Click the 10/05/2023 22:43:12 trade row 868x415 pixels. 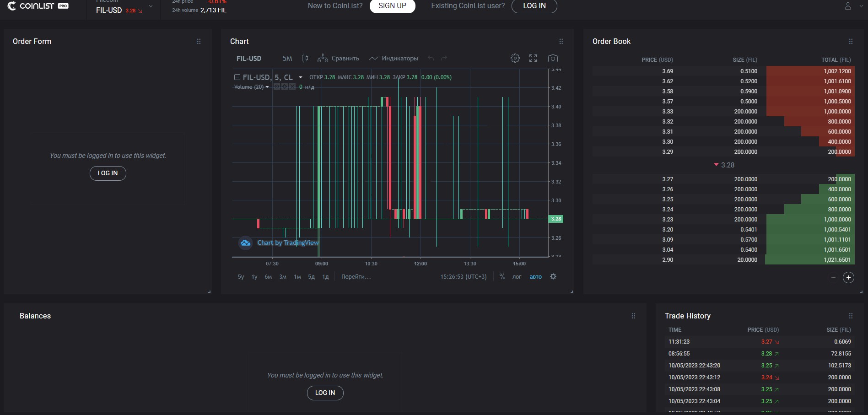tap(760, 377)
